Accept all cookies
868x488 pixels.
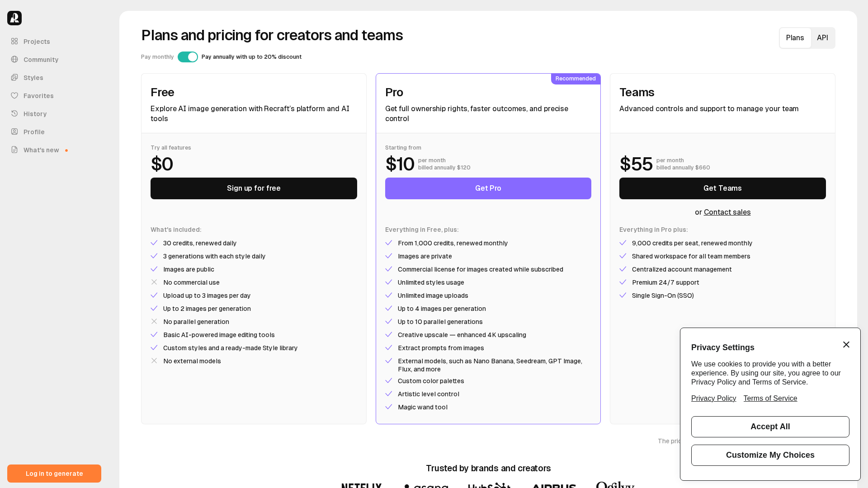770,427
